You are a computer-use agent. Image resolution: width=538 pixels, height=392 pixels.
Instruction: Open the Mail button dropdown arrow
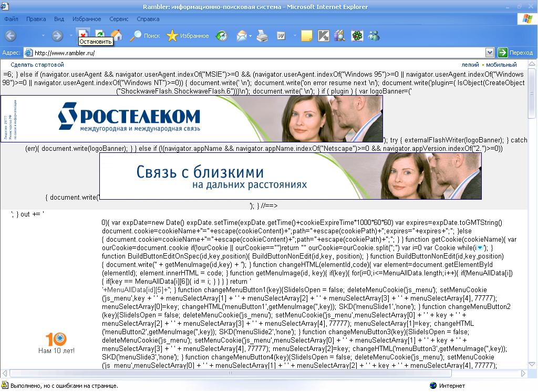tap(251, 36)
